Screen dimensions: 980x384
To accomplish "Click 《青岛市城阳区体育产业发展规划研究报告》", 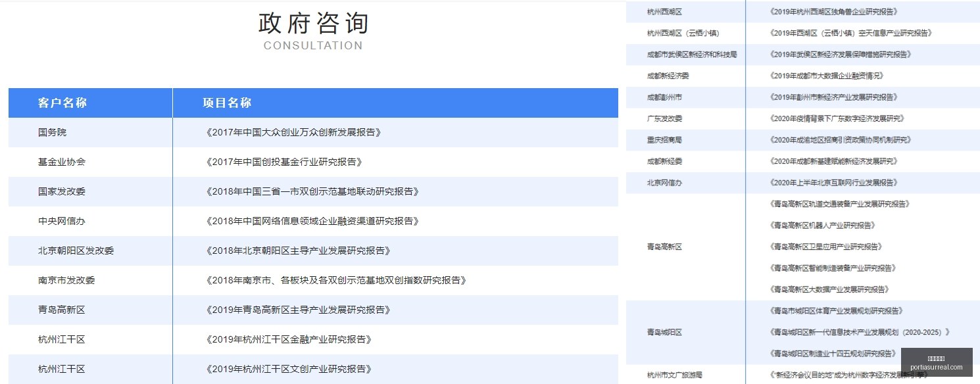I will pyautogui.click(x=837, y=311).
